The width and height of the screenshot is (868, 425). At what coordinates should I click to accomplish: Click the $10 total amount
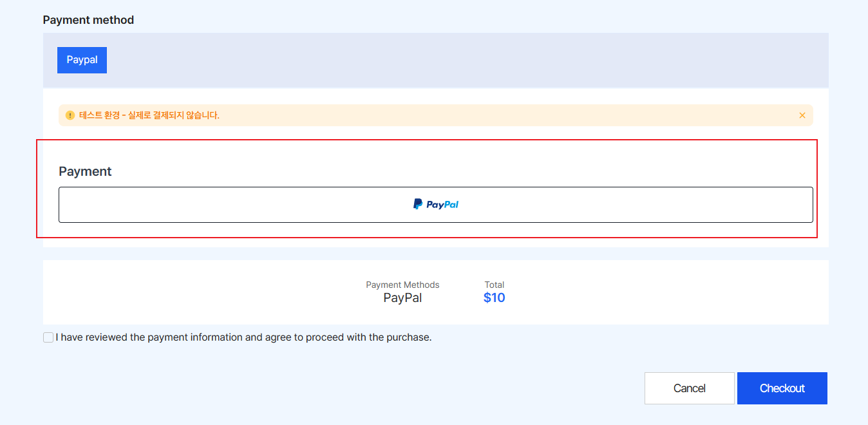(x=495, y=297)
